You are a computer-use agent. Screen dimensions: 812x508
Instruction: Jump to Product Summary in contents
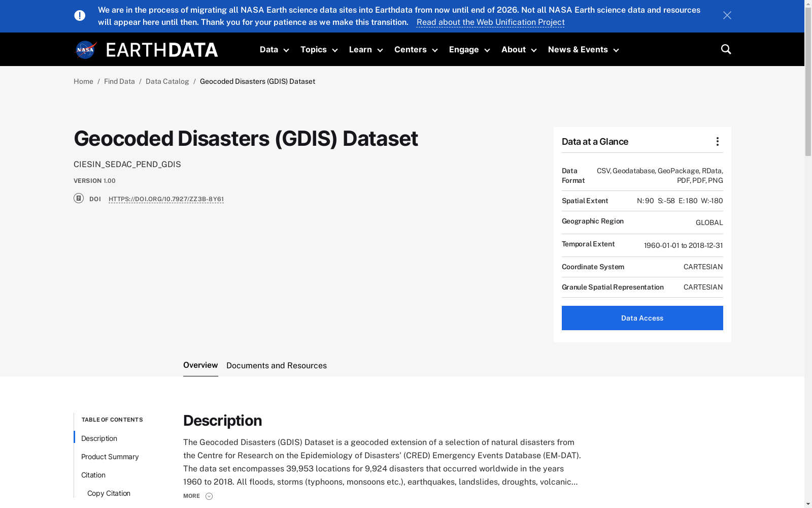[x=110, y=457]
